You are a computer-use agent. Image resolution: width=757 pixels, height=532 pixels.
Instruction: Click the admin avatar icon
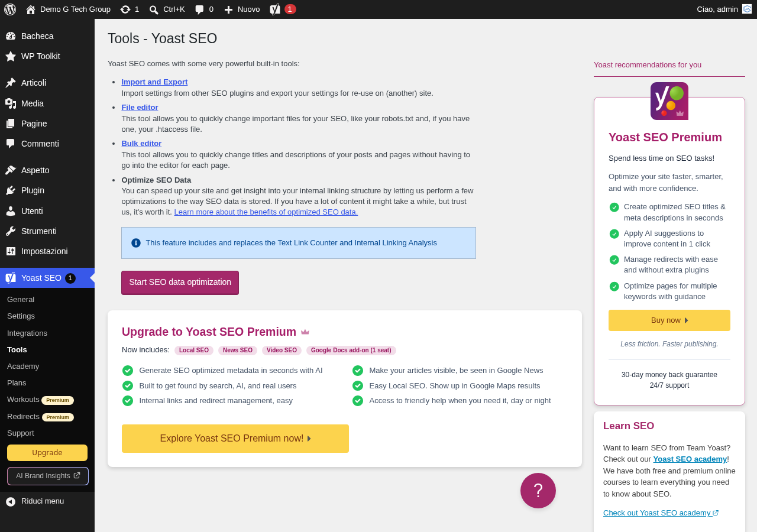click(x=747, y=9)
